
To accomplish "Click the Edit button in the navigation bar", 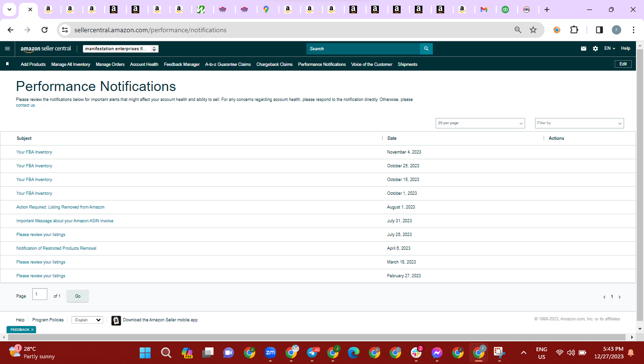I will 623,64.
